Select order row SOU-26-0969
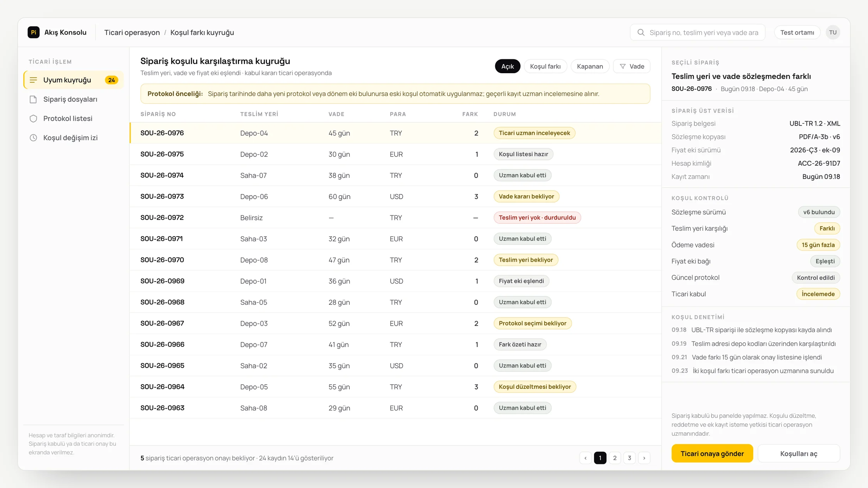This screenshot has height=488, width=868. [395, 281]
